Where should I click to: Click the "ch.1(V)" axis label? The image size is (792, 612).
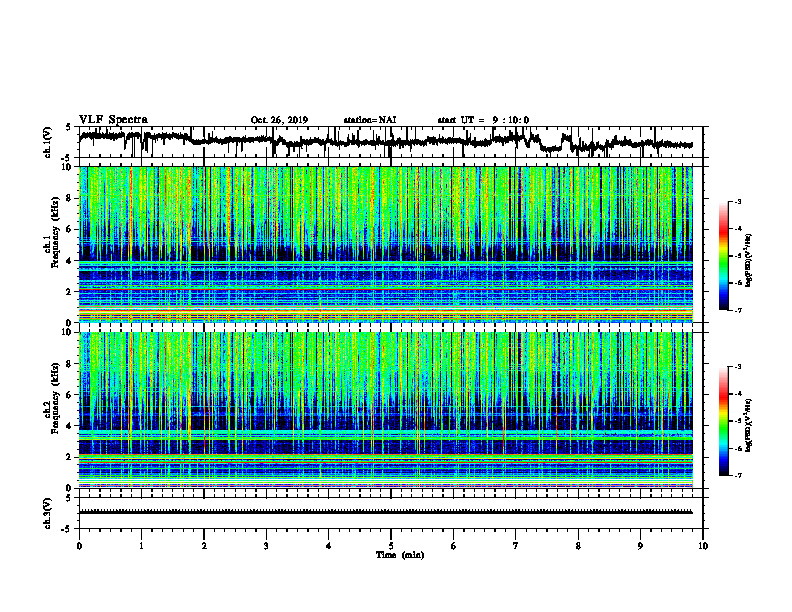[x=48, y=142]
